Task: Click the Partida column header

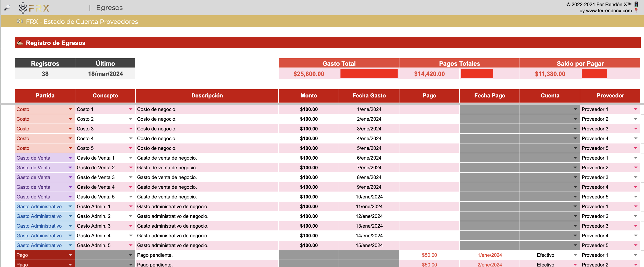Action: pyautogui.click(x=45, y=96)
